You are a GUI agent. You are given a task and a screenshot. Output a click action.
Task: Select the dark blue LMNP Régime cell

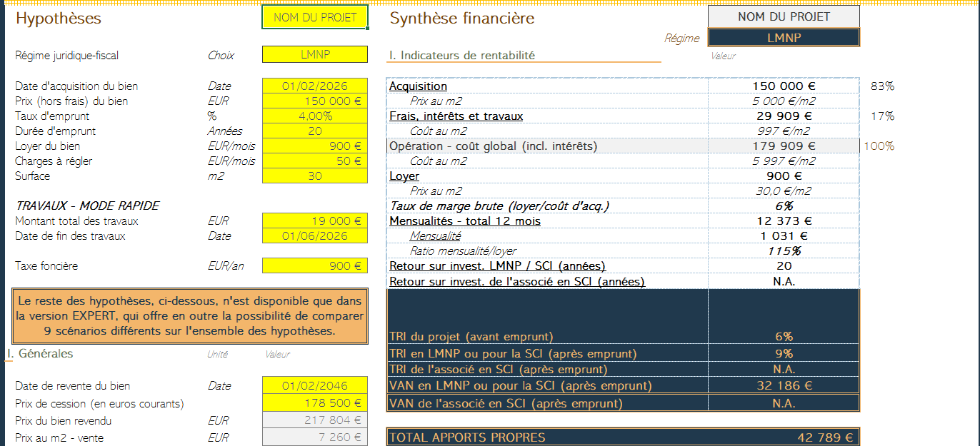point(784,38)
